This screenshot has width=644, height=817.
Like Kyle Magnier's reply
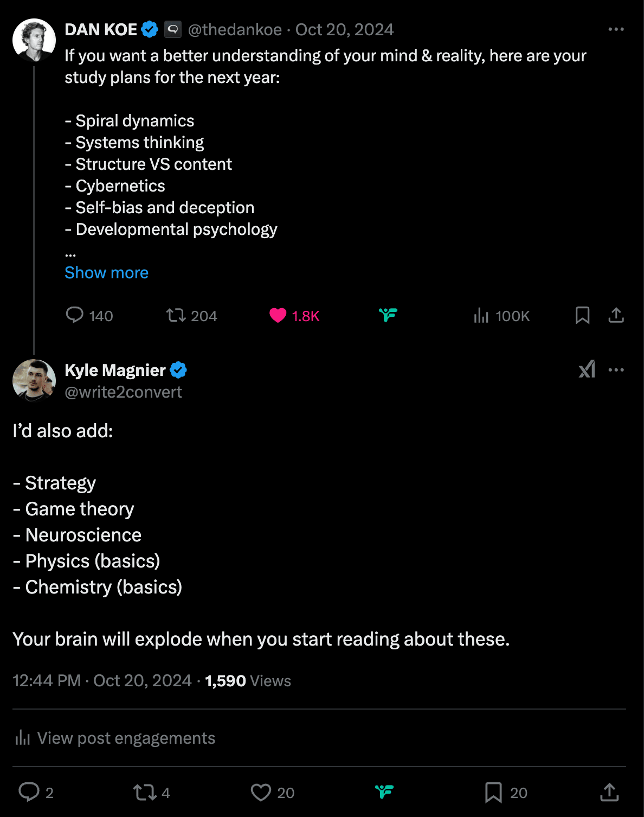click(261, 792)
